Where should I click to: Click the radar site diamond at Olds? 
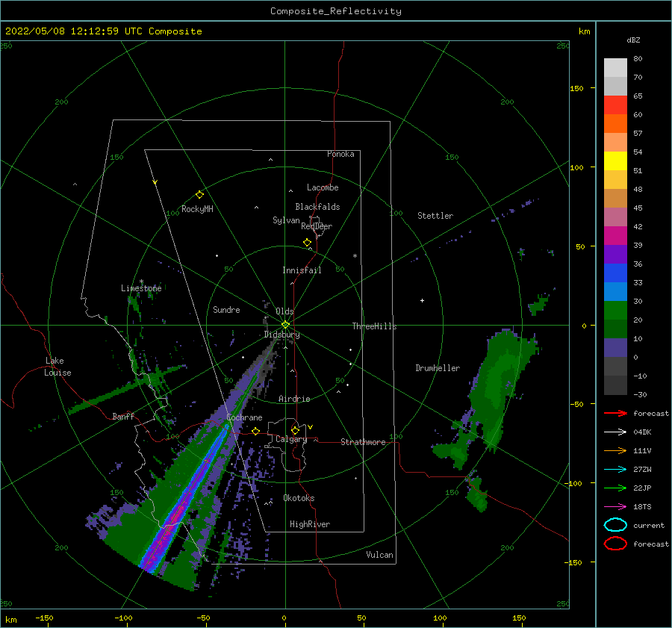285,325
